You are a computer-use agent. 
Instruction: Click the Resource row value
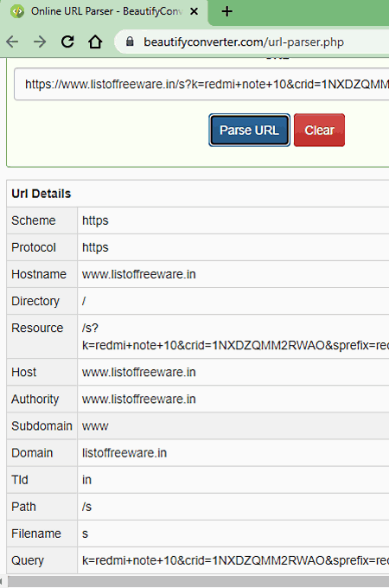coord(235,336)
